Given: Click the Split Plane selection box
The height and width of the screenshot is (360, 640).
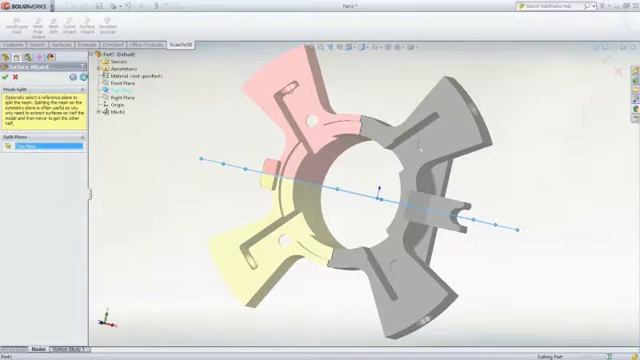Looking at the screenshot, I should pyautogui.click(x=49, y=146).
